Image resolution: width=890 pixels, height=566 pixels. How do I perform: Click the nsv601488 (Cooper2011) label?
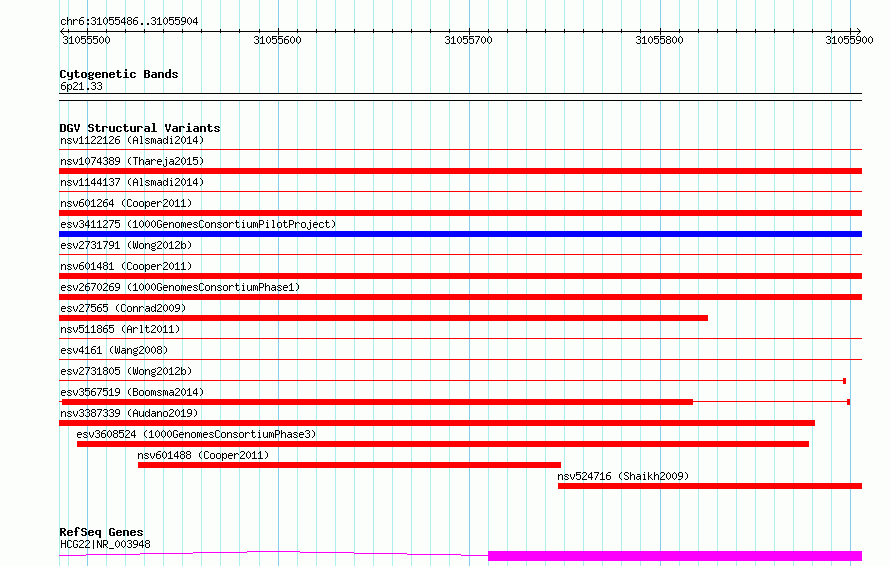203,455
